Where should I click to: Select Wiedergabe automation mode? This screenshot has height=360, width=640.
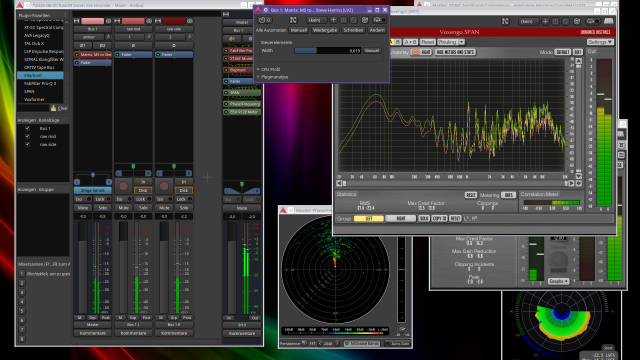(324, 30)
